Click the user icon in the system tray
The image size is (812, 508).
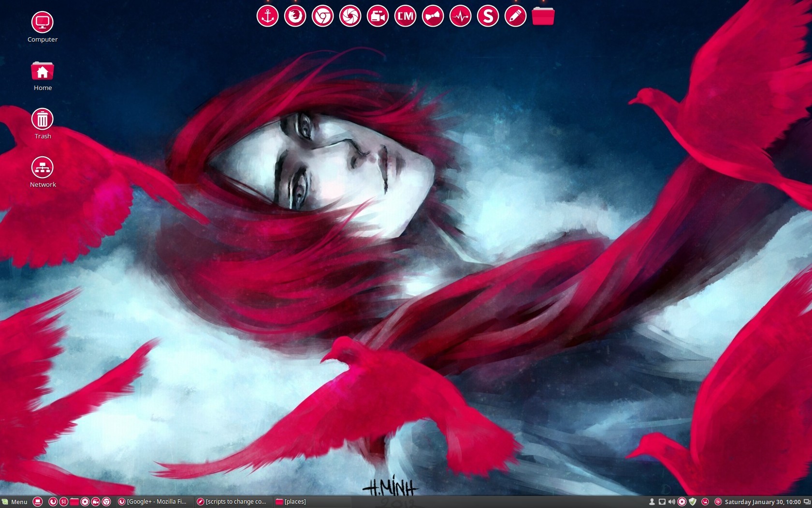[652, 502]
